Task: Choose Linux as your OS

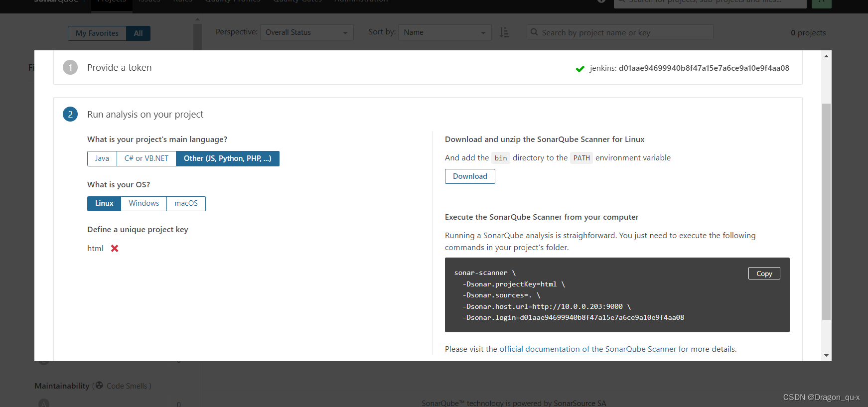Action: [x=104, y=203]
